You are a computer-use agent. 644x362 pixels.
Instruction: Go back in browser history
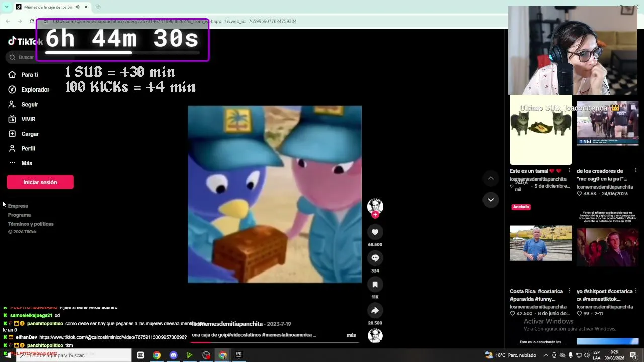(8, 21)
